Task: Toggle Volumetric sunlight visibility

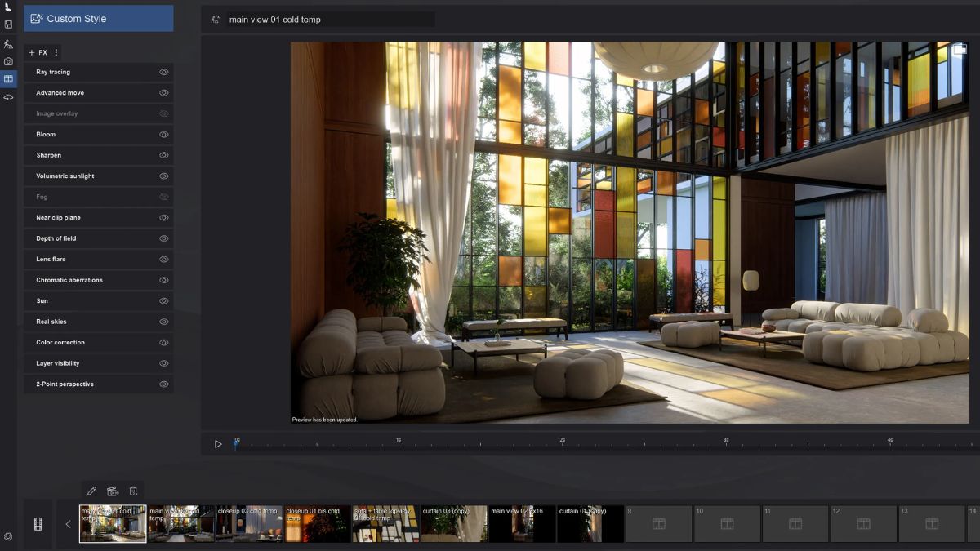Action: 163,176
